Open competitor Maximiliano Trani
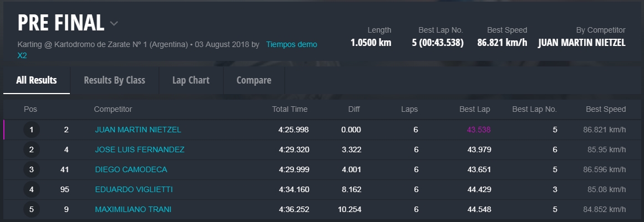 (x=133, y=210)
